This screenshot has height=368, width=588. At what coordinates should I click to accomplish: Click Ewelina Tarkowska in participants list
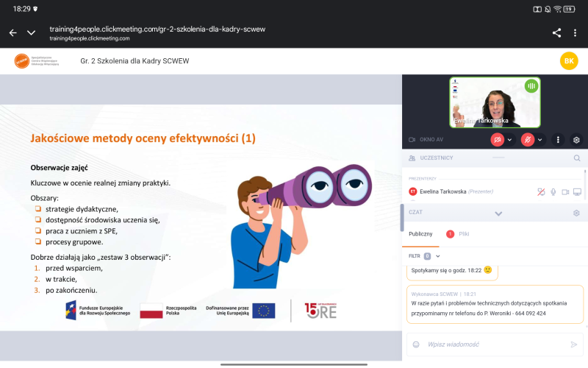[x=442, y=191]
